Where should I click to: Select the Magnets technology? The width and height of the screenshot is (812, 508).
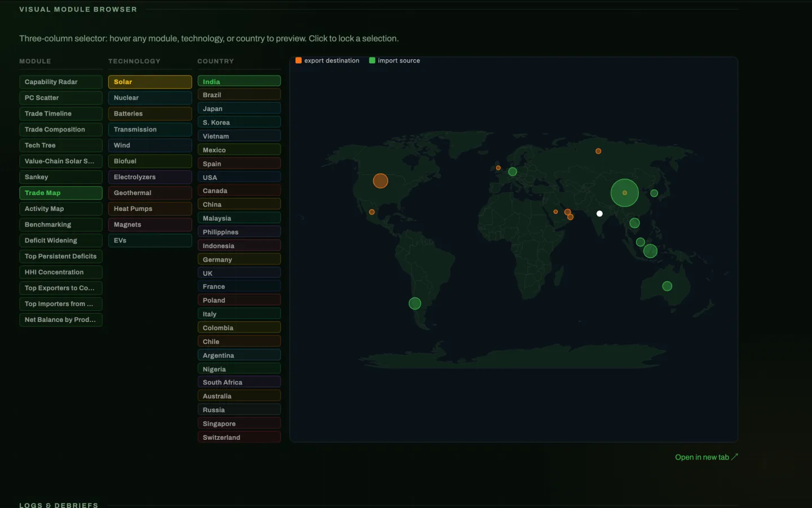click(150, 224)
